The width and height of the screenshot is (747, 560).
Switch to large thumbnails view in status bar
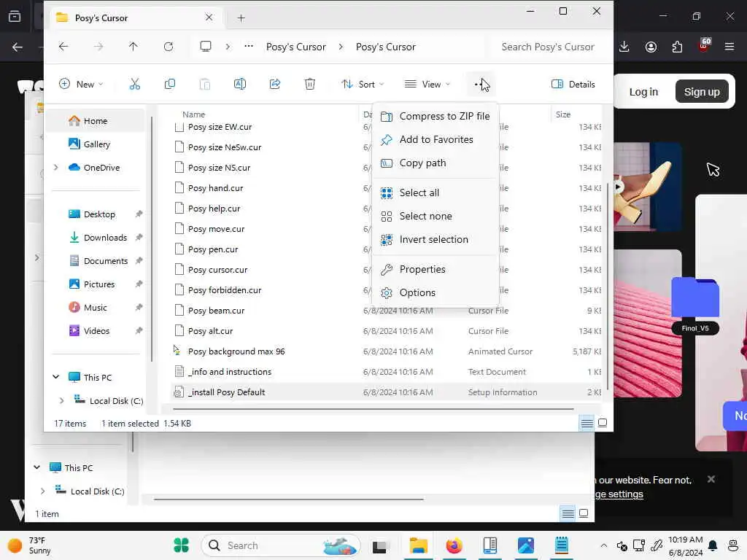pyautogui.click(x=603, y=423)
